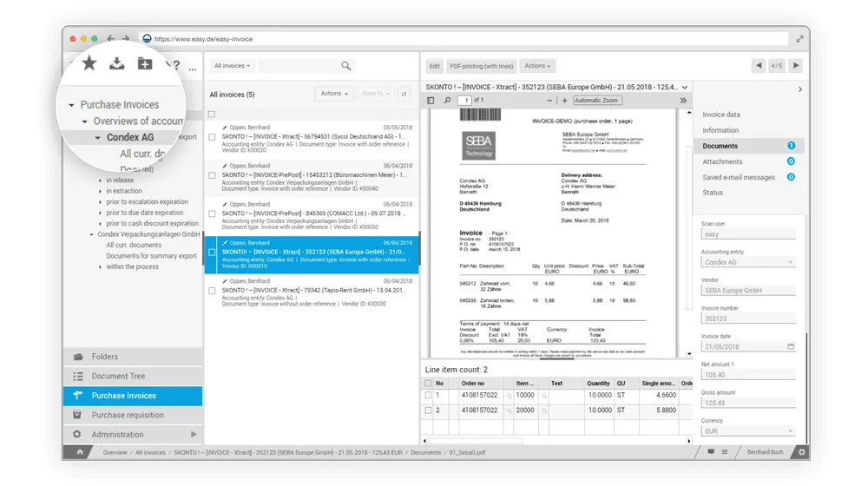
Task: Collapse the Purchase Invoices tree node
Action: (x=71, y=105)
